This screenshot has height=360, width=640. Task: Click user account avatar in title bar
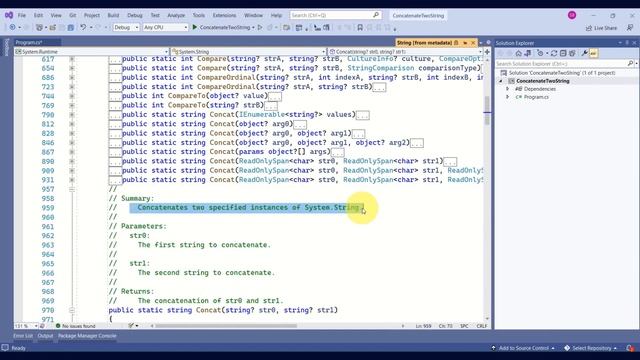click(x=572, y=15)
